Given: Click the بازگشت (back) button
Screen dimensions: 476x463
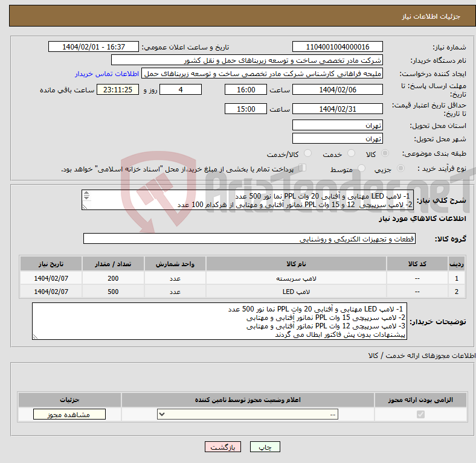Looking at the screenshot, I should click(x=223, y=447).
